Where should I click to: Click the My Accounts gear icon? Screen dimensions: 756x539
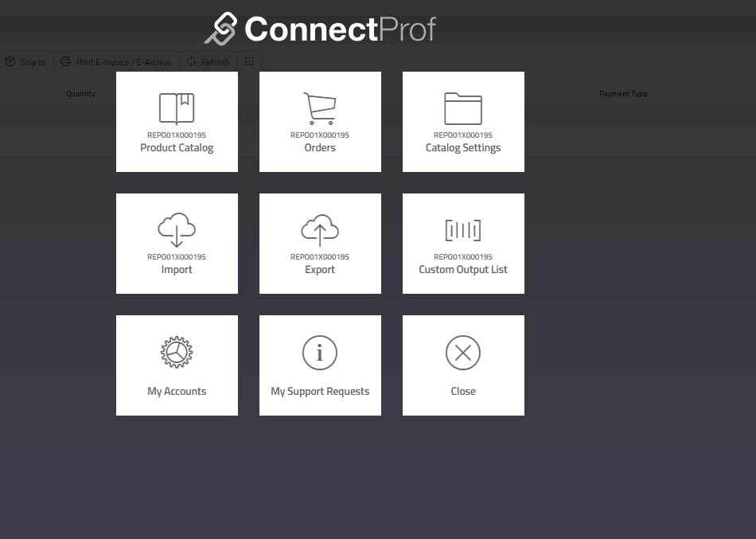177,352
